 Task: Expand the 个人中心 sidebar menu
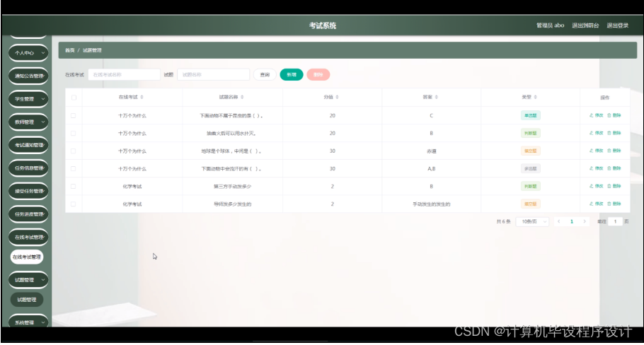click(28, 53)
